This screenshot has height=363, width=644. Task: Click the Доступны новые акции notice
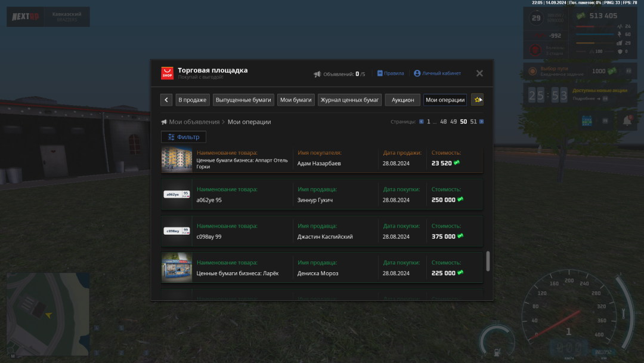(599, 90)
